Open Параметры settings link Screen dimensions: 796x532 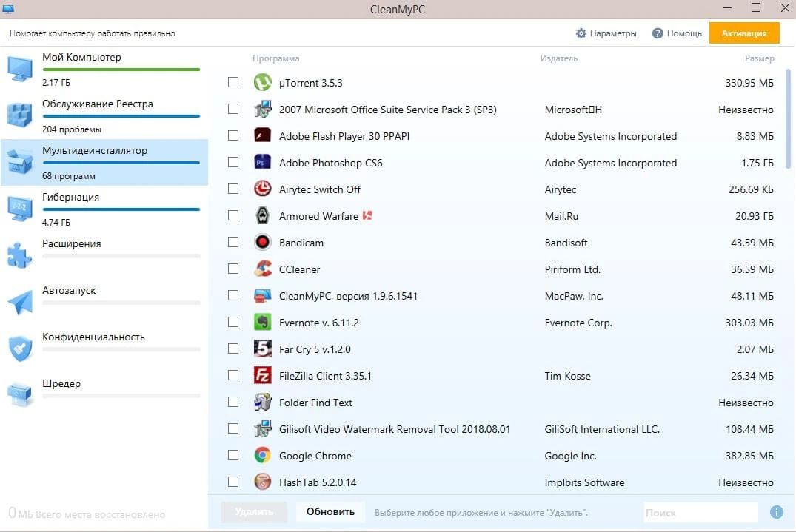(x=606, y=33)
